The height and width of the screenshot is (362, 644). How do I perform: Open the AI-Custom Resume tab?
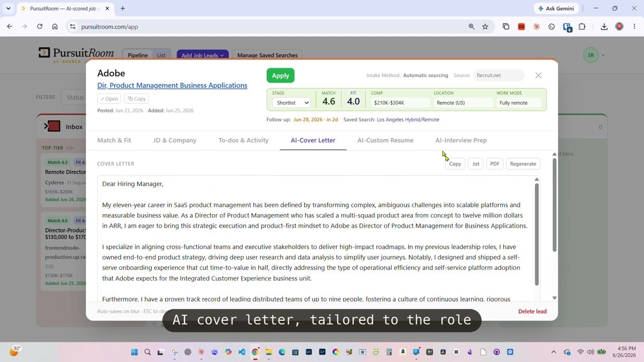click(385, 140)
